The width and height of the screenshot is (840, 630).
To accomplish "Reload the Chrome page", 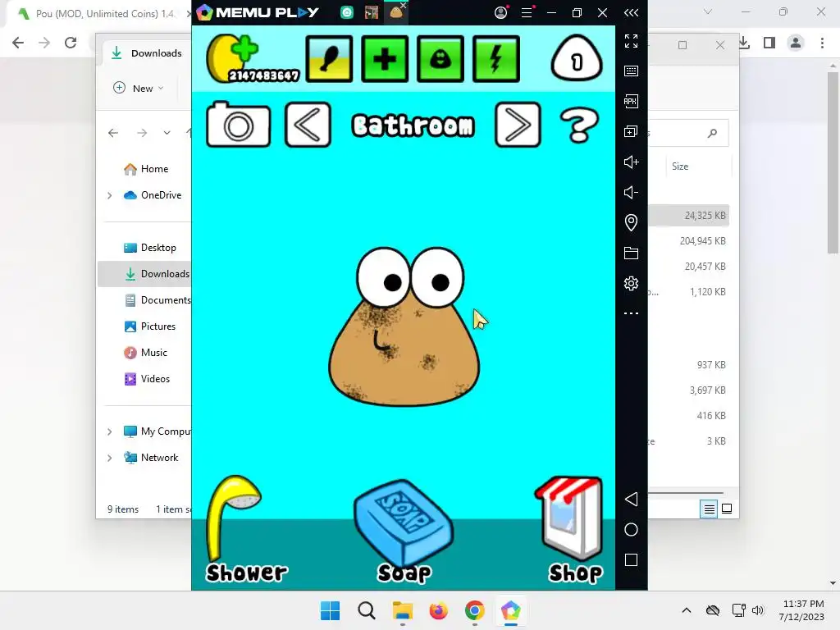I will (71, 43).
